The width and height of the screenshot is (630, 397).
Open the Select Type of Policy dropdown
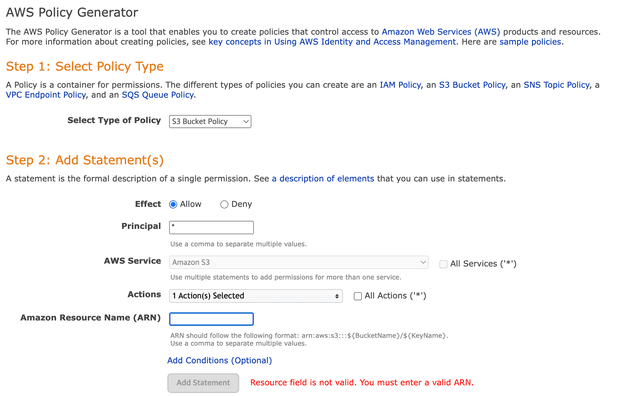pos(210,121)
